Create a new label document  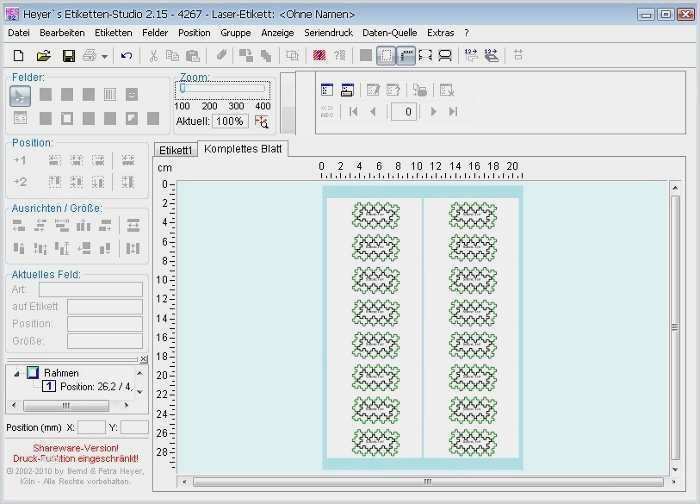coord(18,56)
